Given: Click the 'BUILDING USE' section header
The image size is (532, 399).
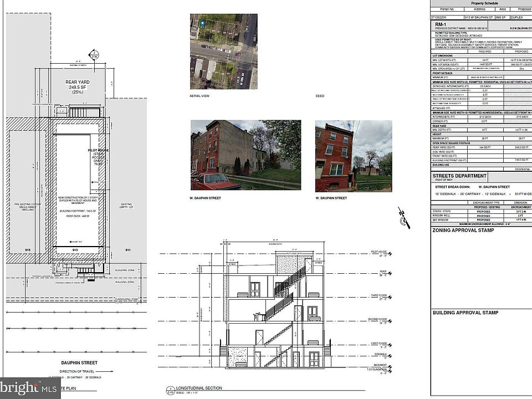Looking at the screenshot, I should point(441,165).
